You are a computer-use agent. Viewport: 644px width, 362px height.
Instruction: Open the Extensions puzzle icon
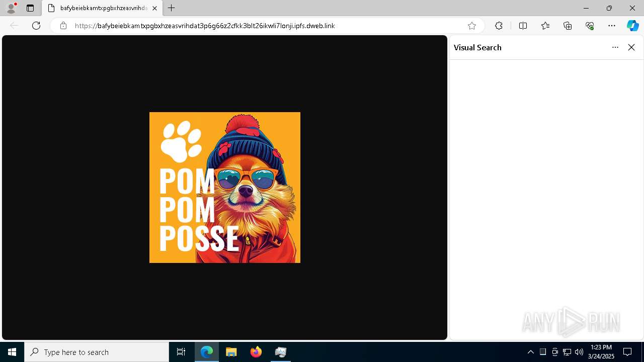tap(499, 26)
